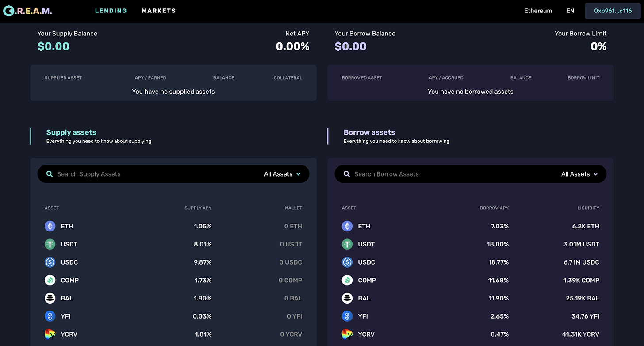This screenshot has width=644, height=346.
Task: Click the ETH icon in Borrow assets
Action: pyautogui.click(x=347, y=226)
